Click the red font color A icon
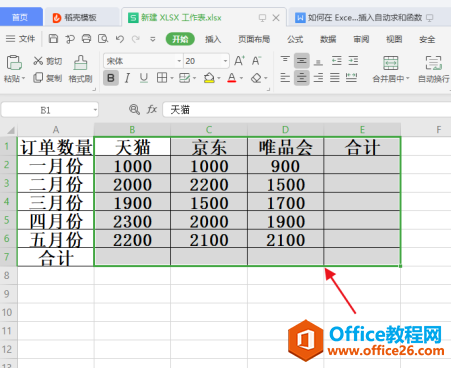The width and height of the screenshot is (451, 368). click(x=232, y=78)
